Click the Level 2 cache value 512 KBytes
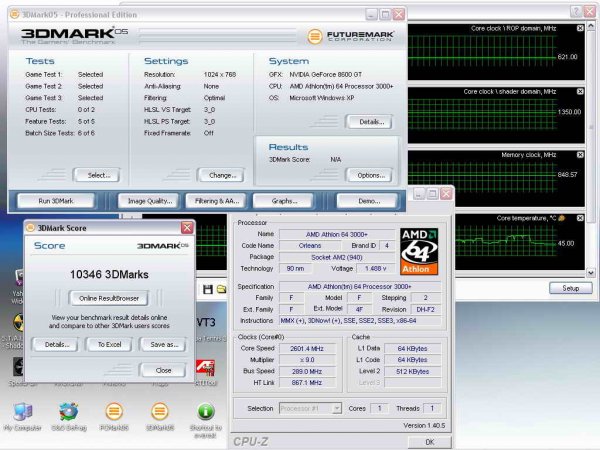 [412, 371]
